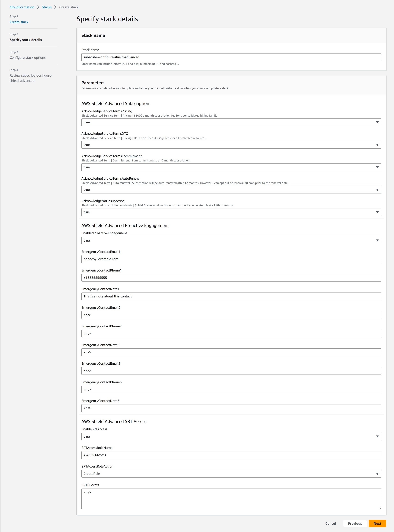Focus the Stack name input field
Image resolution: width=394 pixels, height=532 pixels.
tap(231, 57)
